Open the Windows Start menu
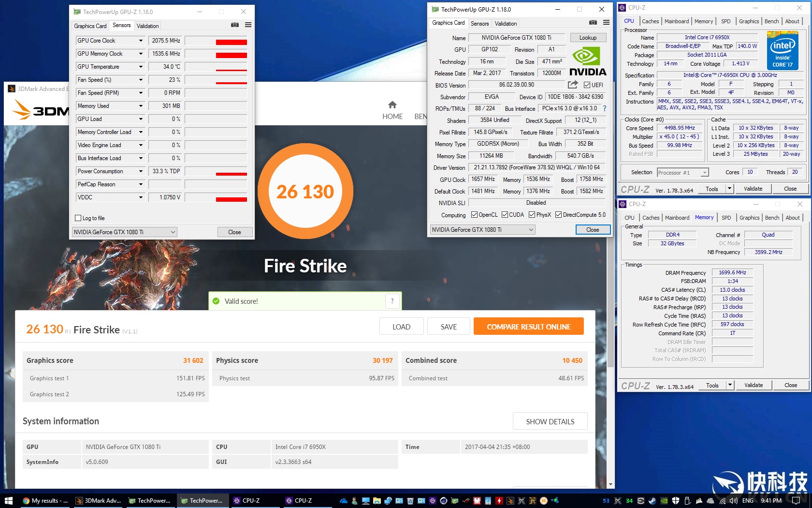Viewport: 812px width, 508px height. coord(8,501)
